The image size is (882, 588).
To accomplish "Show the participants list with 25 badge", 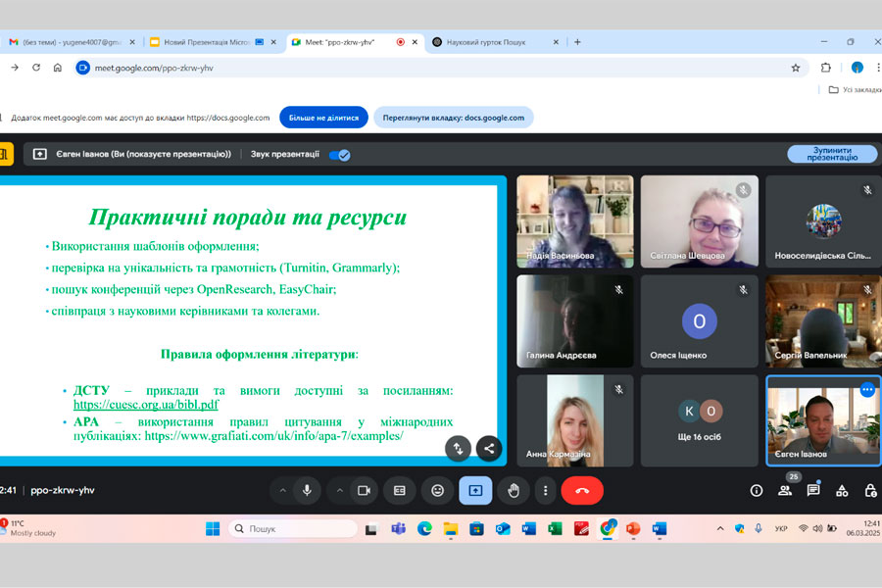I will click(x=785, y=490).
